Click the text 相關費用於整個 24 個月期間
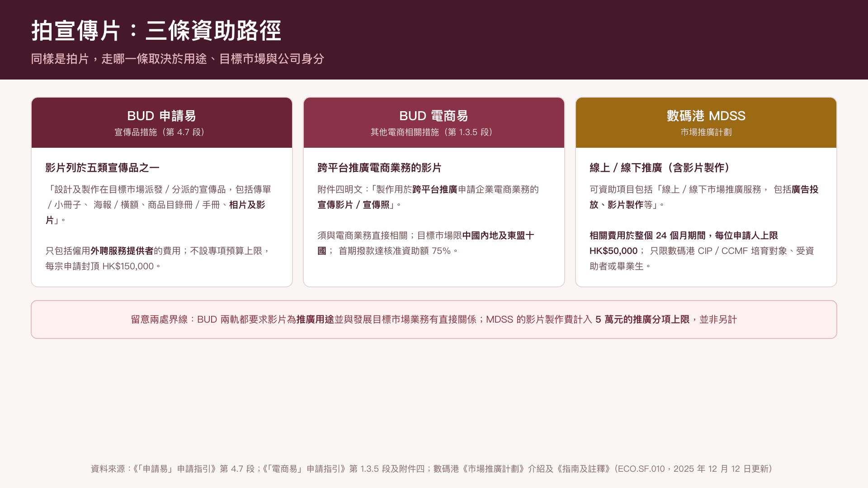Image resolution: width=868 pixels, height=488 pixels. (647, 235)
